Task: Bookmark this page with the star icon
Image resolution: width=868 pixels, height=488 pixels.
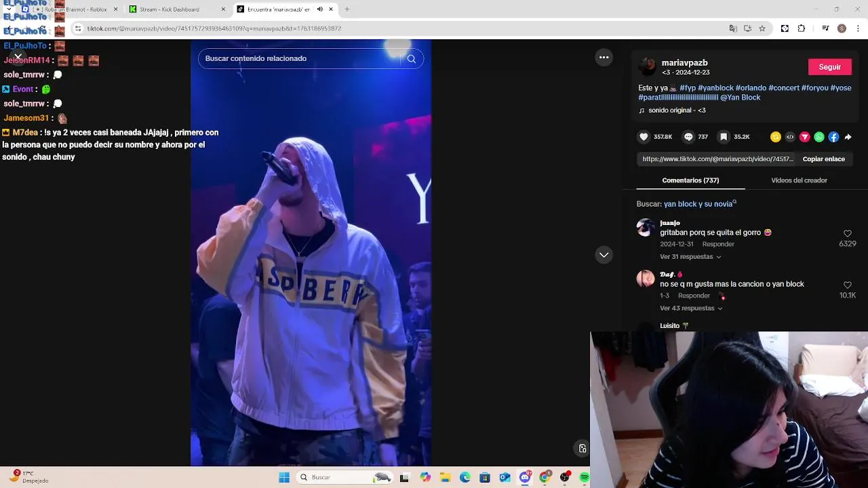Action: (762, 28)
